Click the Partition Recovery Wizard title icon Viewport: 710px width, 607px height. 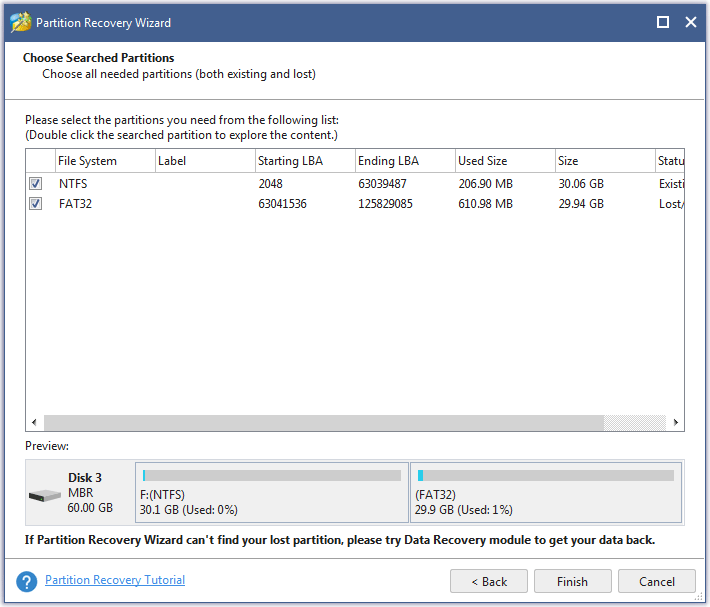[x=18, y=22]
